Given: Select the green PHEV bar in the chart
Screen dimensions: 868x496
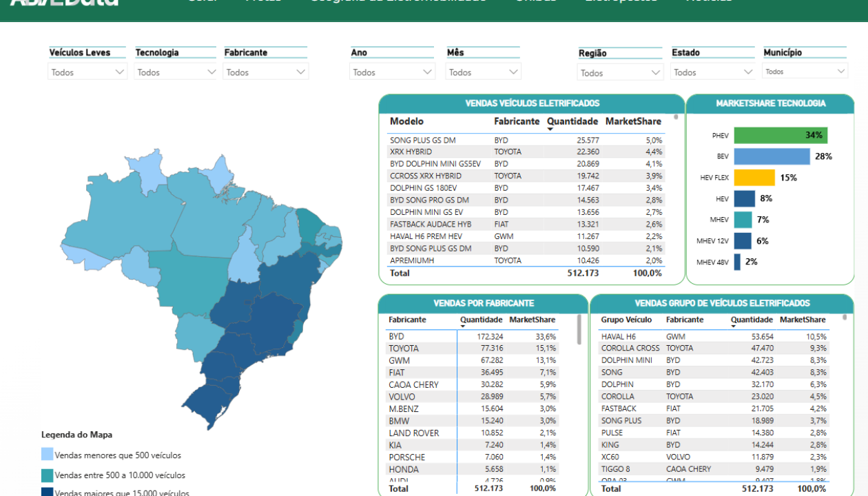Looking at the screenshot, I should (780, 135).
